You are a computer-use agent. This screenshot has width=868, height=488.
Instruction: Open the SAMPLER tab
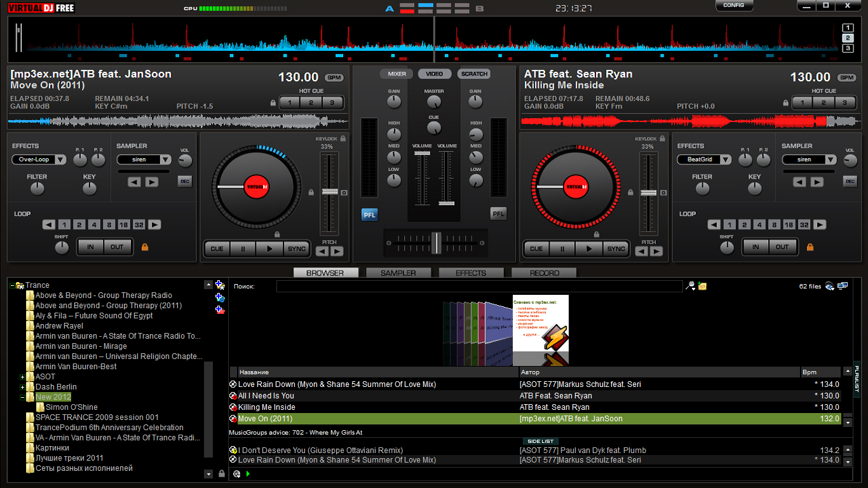coord(398,273)
